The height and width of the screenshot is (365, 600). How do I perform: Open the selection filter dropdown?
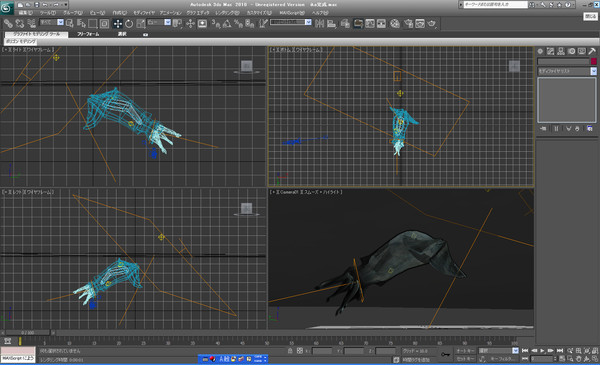(x=52, y=23)
